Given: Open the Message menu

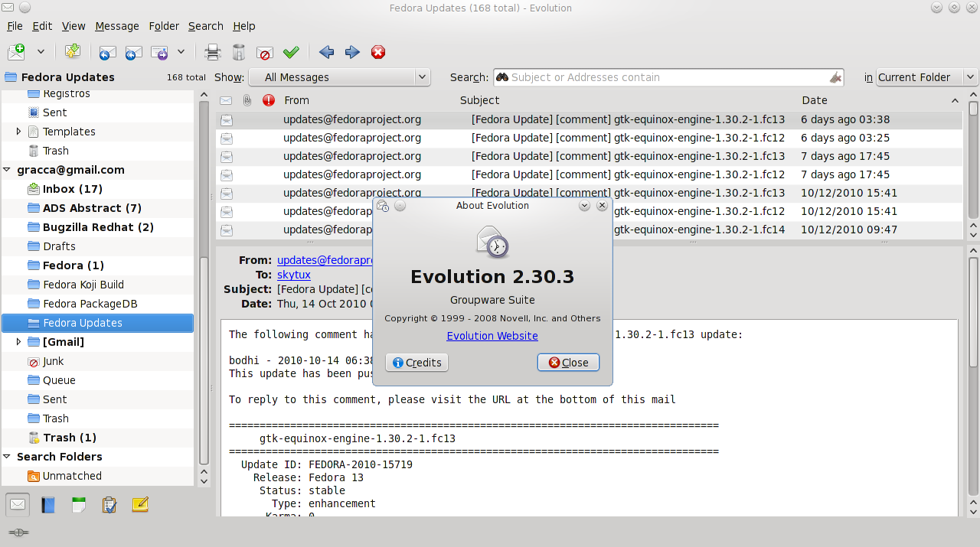Looking at the screenshot, I should pyautogui.click(x=117, y=26).
